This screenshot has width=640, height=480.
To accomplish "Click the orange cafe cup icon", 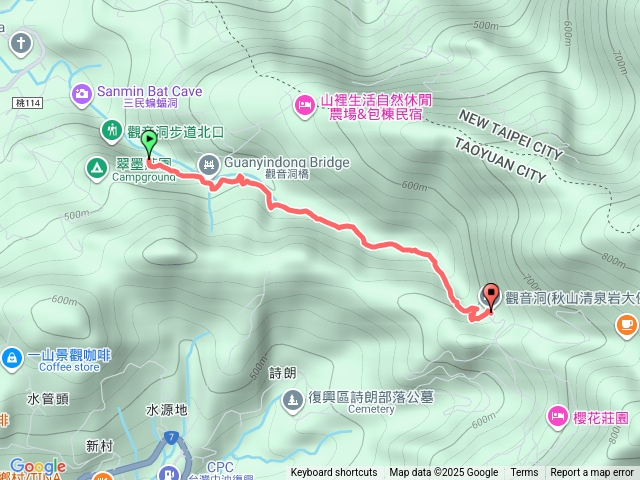I will pos(627,326).
